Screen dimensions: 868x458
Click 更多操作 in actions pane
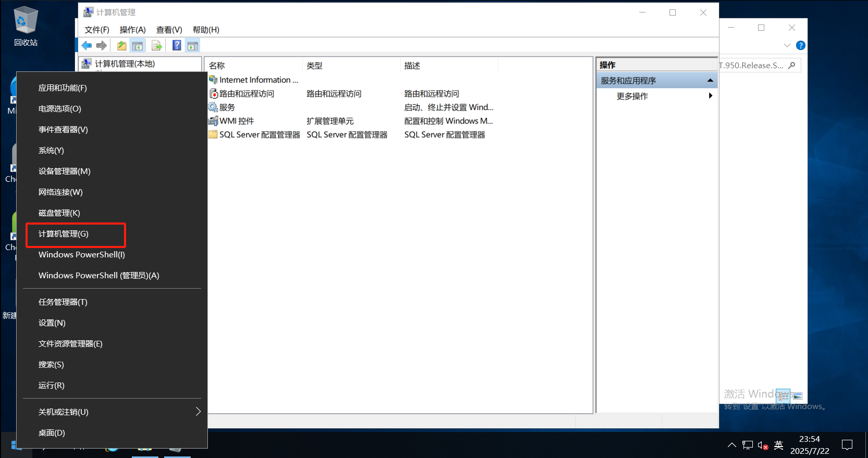(x=633, y=96)
